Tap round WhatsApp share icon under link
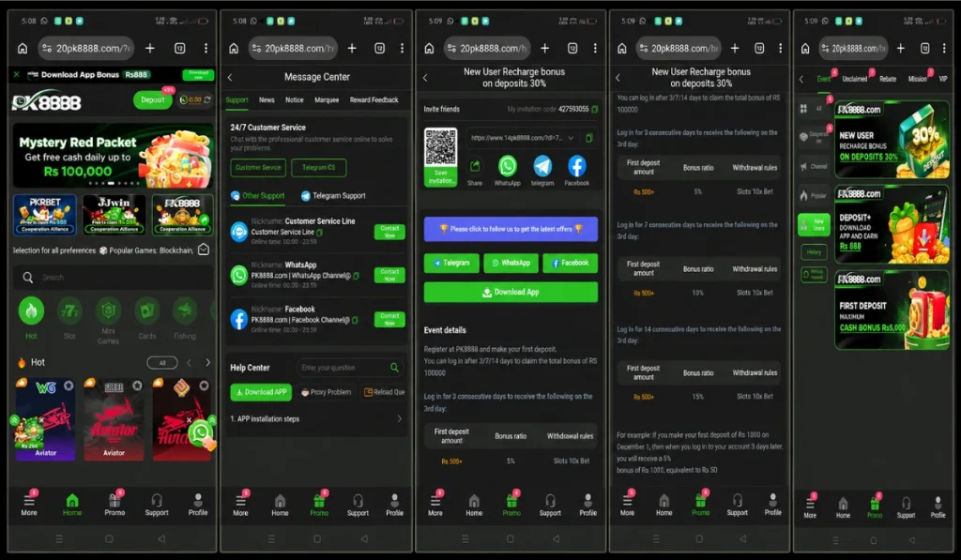 click(508, 166)
